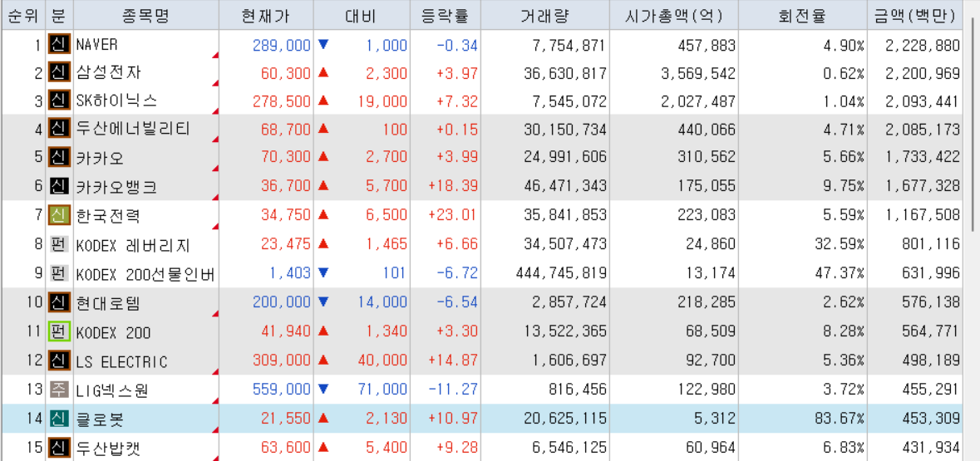Sort by the 현재가 column header
Image resolution: width=980 pixels, height=461 pixels.
tap(266, 17)
